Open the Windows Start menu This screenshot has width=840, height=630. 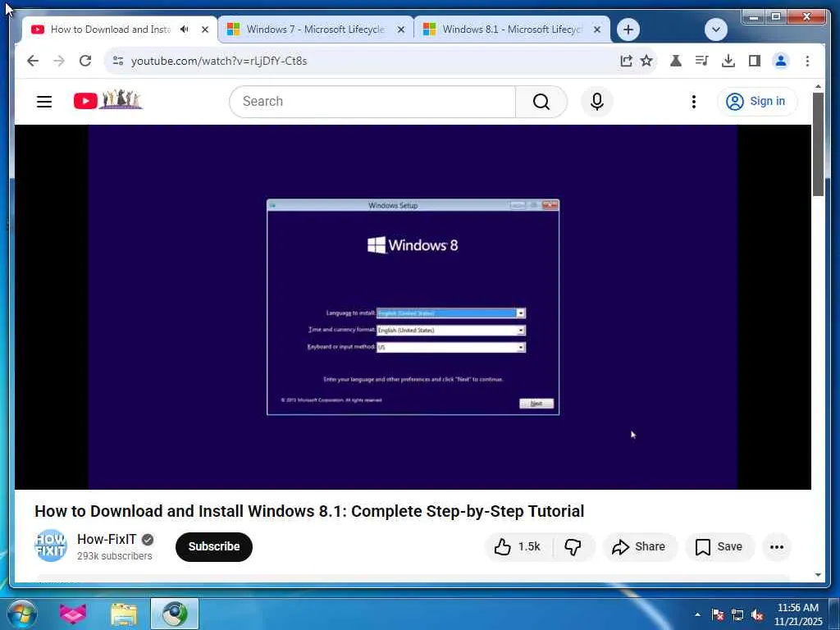point(22,614)
